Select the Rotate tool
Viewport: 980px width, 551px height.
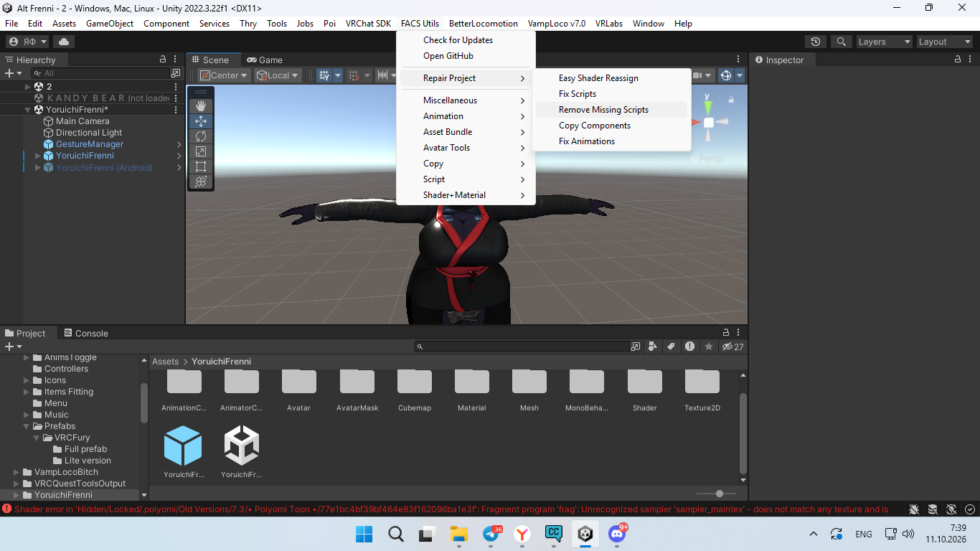click(201, 136)
